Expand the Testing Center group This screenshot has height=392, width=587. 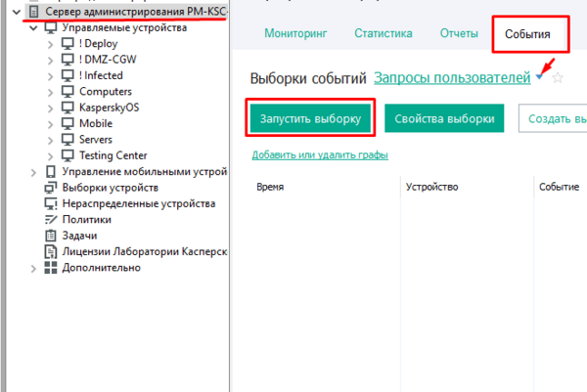[x=51, y=156]
